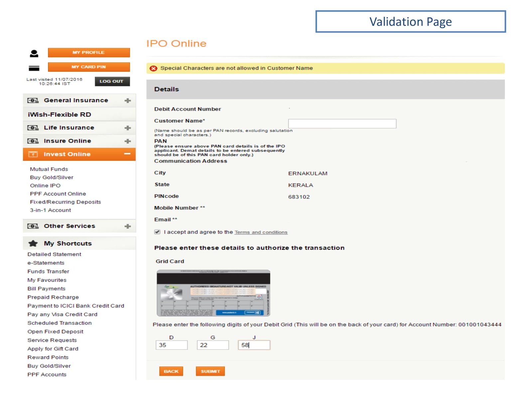Open the Terms and conditions link

tap(261, 232)
